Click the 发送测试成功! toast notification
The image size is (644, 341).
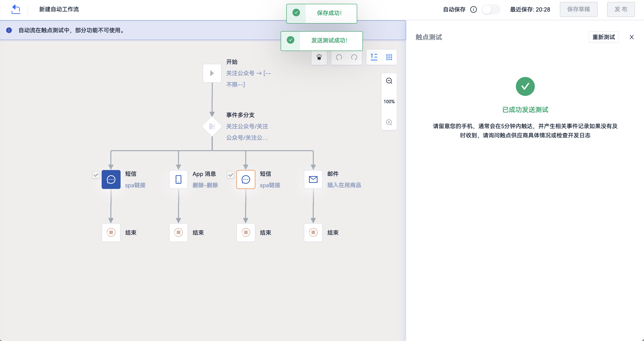pos(322,41)
